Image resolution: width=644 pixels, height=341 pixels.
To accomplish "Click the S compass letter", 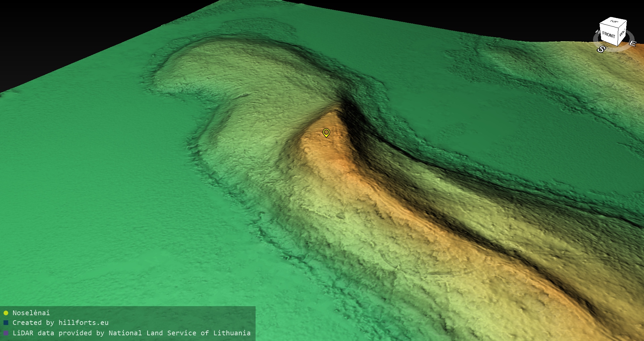I will 601,49.
